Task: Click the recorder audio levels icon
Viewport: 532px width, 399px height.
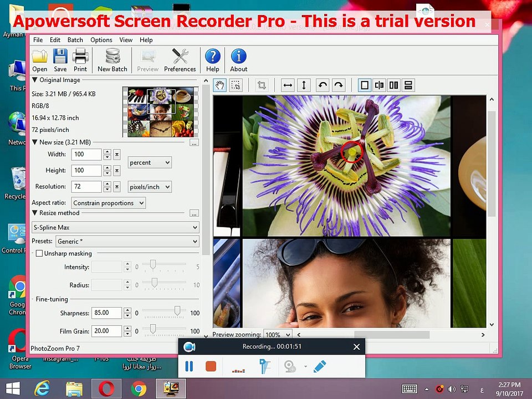Action: point(238,371)
